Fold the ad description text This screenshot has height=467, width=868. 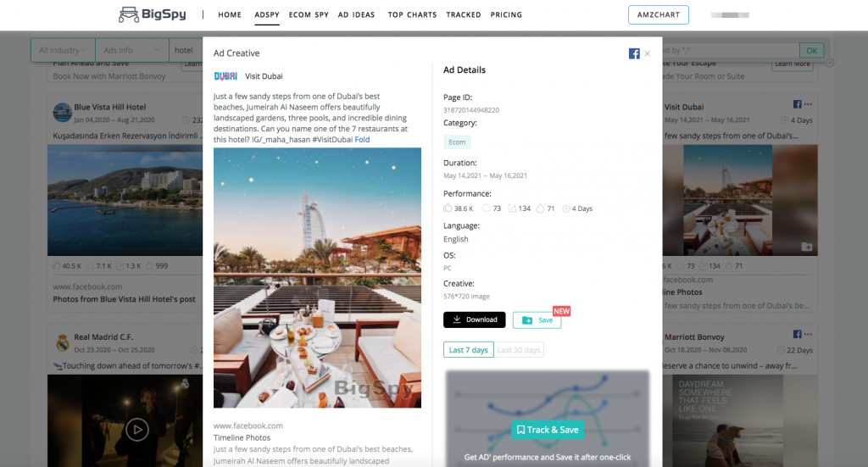tap(362, 140)
